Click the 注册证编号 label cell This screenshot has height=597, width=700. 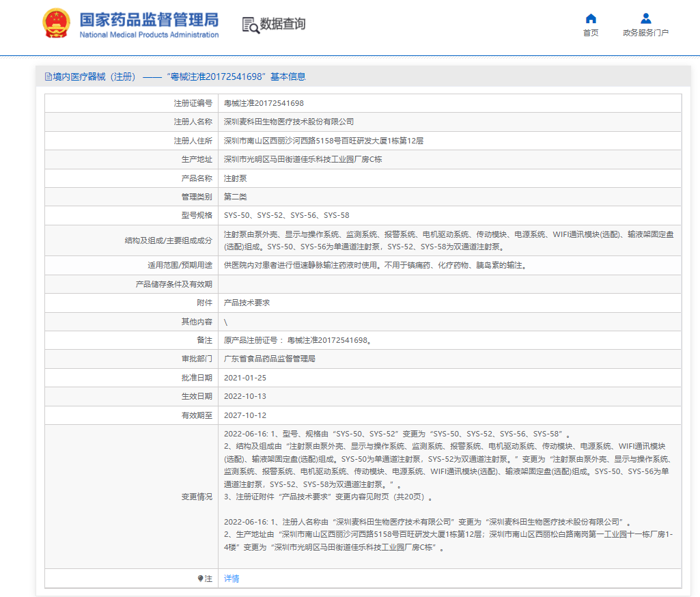131,103
